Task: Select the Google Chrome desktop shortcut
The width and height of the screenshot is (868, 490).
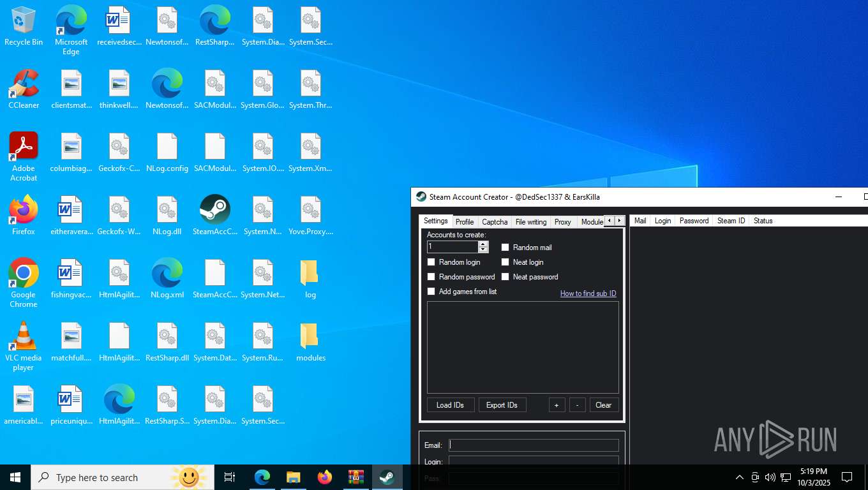Action: [x=24, y=283]
